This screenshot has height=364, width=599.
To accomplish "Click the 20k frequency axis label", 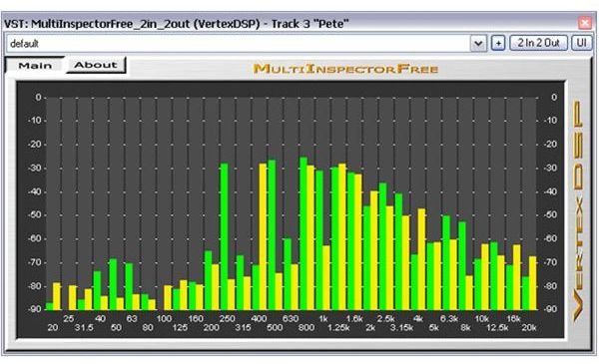I will click(x=529, y=328).
